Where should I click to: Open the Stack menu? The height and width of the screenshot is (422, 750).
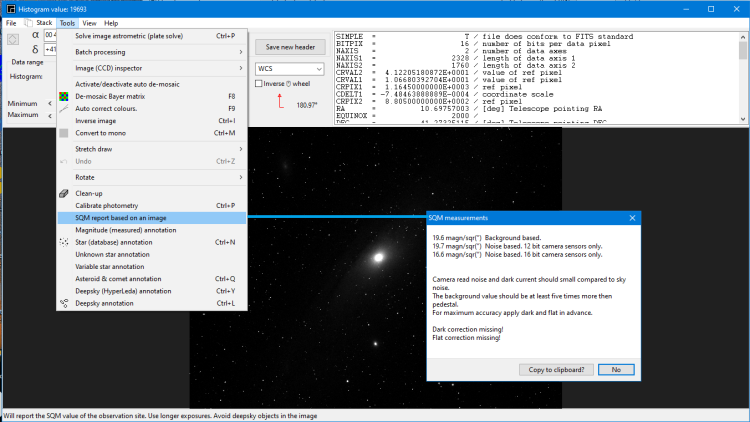[44, 23]
